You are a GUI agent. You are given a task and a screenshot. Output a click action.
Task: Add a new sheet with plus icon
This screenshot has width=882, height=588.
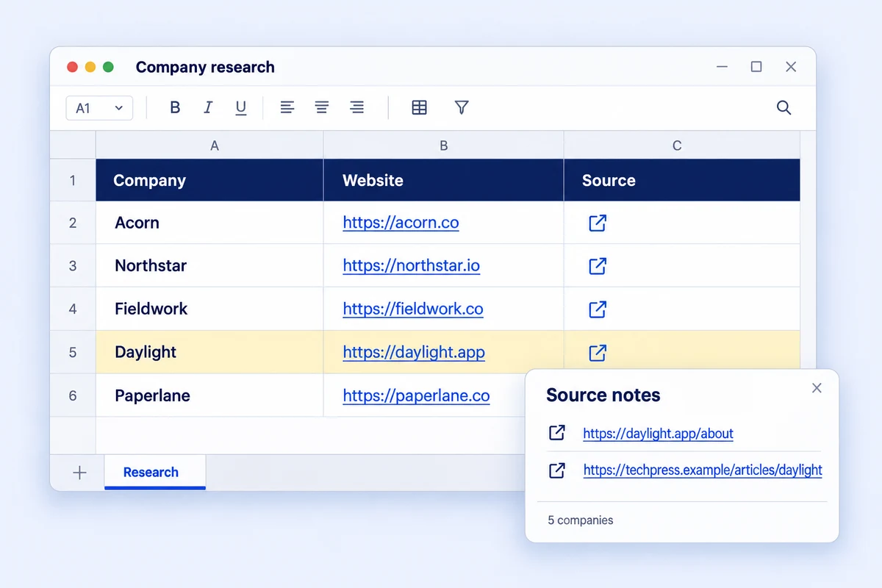[79, 473]
